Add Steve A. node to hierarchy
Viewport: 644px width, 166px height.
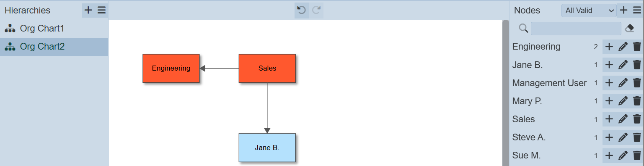(x=609, y=137)
